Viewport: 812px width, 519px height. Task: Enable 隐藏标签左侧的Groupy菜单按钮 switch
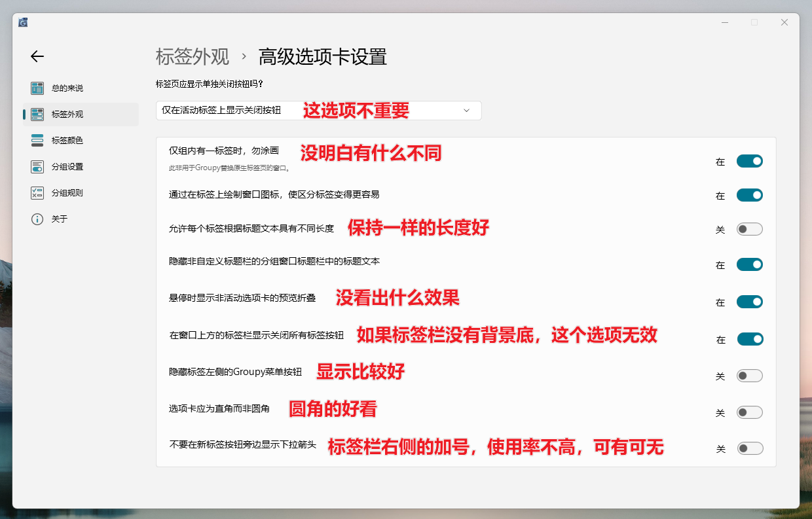[x=749, y=376]
